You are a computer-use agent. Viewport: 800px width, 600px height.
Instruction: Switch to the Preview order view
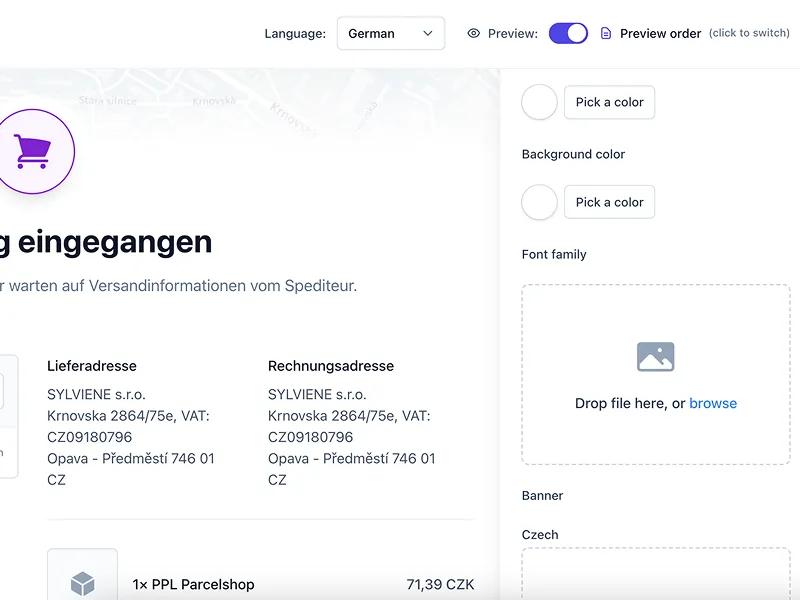tap(660, 33)
